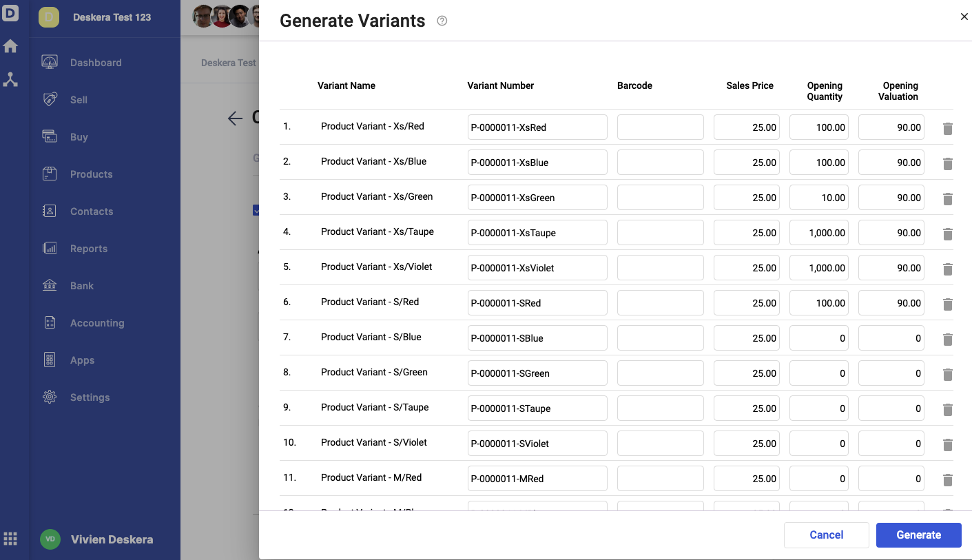Open help icon next to Generate Variants
Screen dimensions: 972x560
point(442,21)
